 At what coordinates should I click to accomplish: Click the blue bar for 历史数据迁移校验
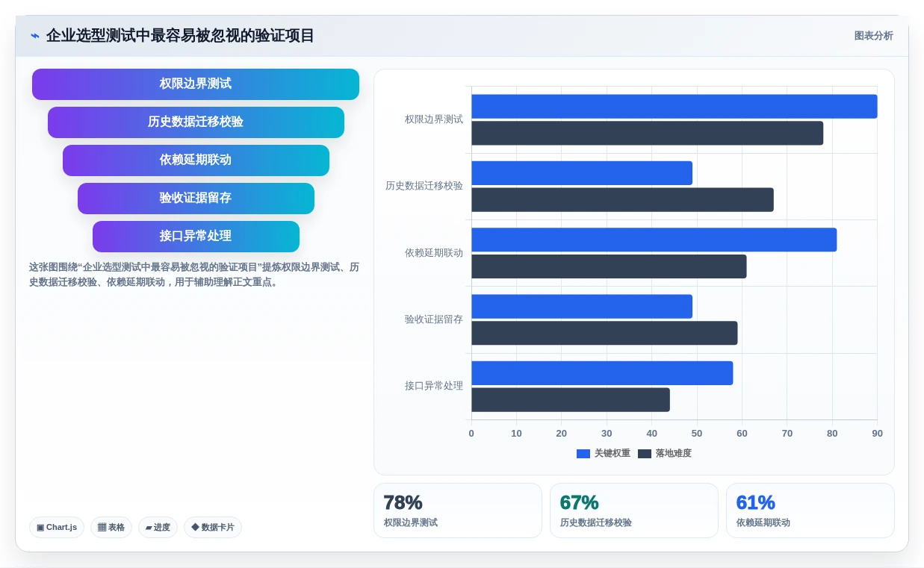point(582,173)
